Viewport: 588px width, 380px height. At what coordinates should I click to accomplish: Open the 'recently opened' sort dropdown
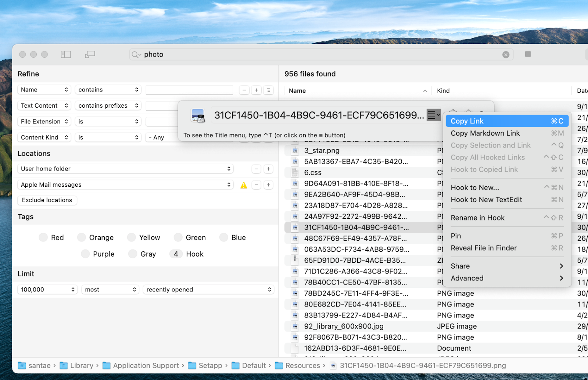(x=208, y=290)
